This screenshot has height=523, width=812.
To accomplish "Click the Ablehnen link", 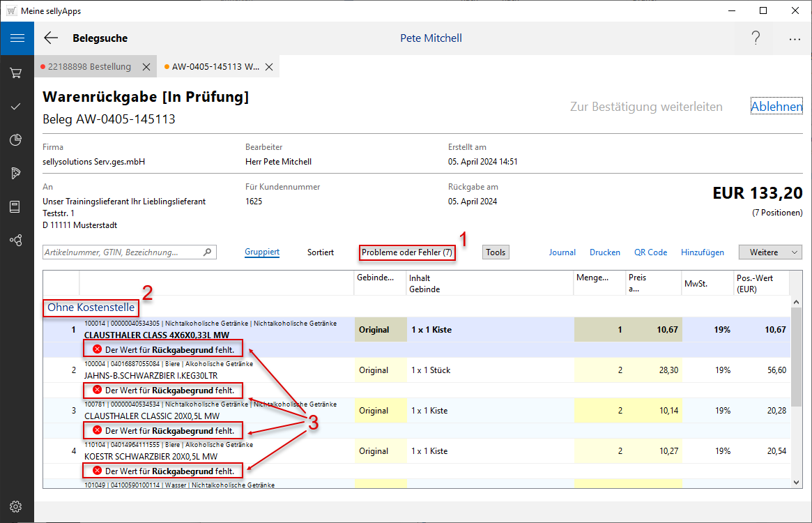I will coord(776,107).
